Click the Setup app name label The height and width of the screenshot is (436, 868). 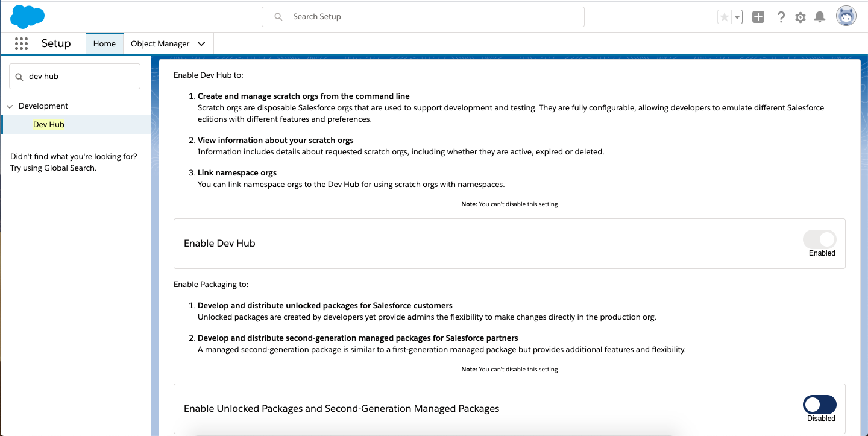tap(56, 43)
